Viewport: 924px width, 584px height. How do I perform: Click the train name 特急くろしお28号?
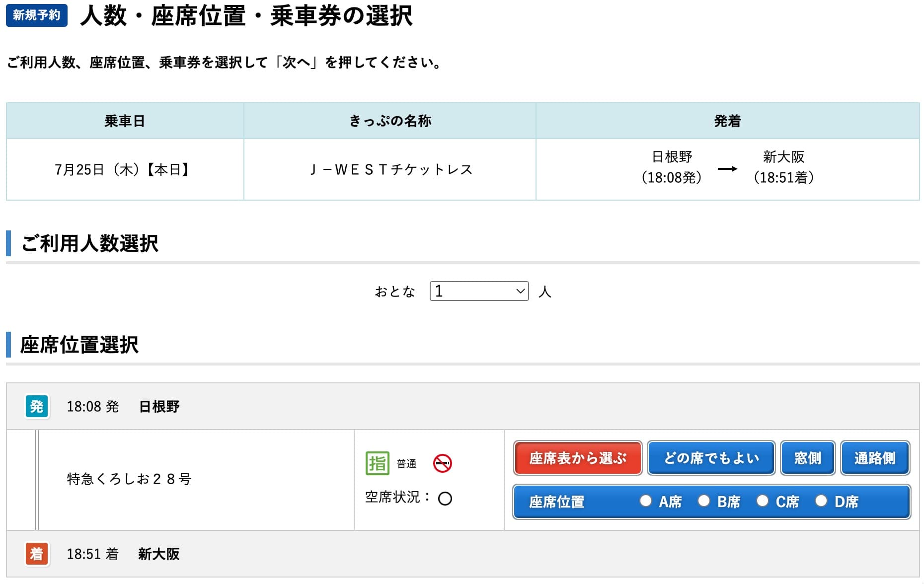coord(129,479)
